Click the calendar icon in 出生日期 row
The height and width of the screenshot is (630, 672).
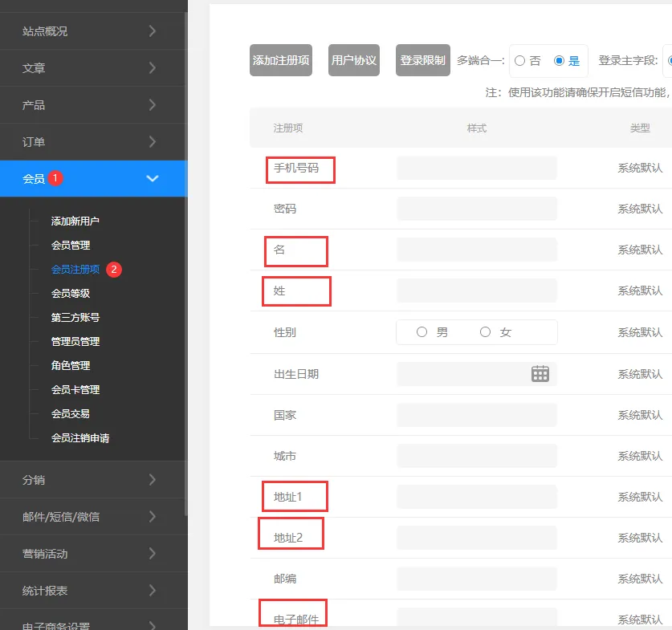(540, 373)
